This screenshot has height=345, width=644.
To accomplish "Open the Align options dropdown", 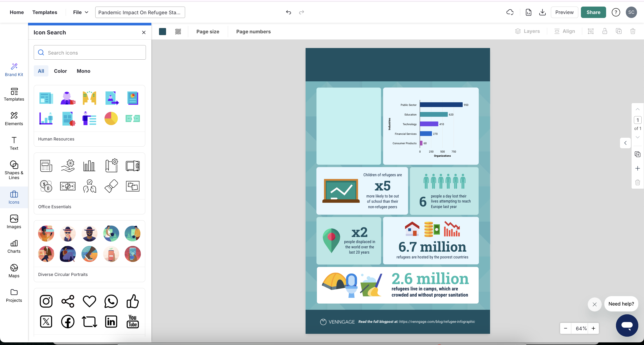I will coord(564,31).
